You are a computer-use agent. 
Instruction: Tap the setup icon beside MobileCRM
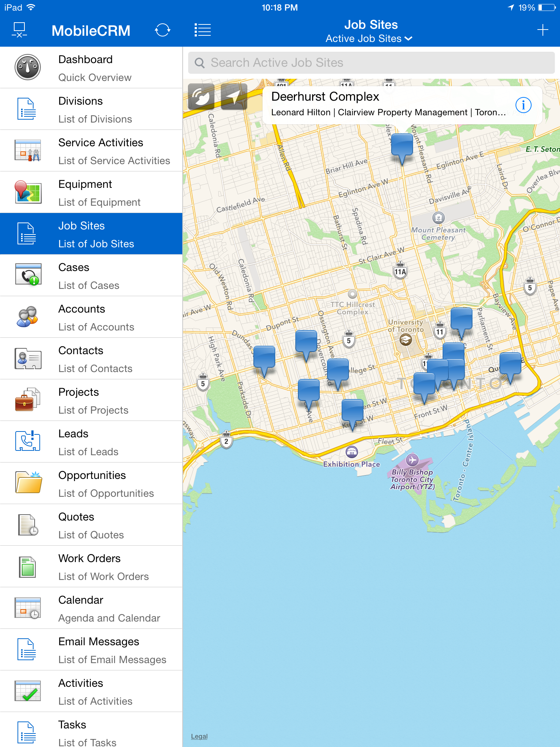pyautogui.click(x=19, y=30)
